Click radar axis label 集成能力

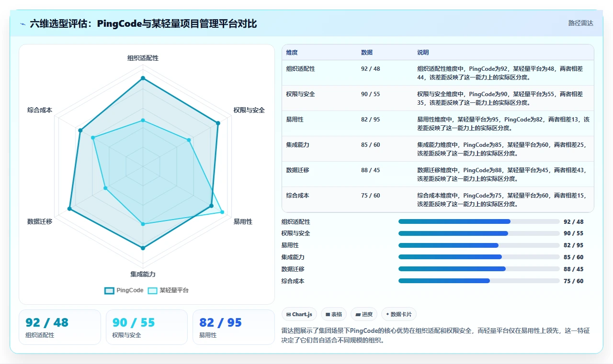click(x=143, y=274)
